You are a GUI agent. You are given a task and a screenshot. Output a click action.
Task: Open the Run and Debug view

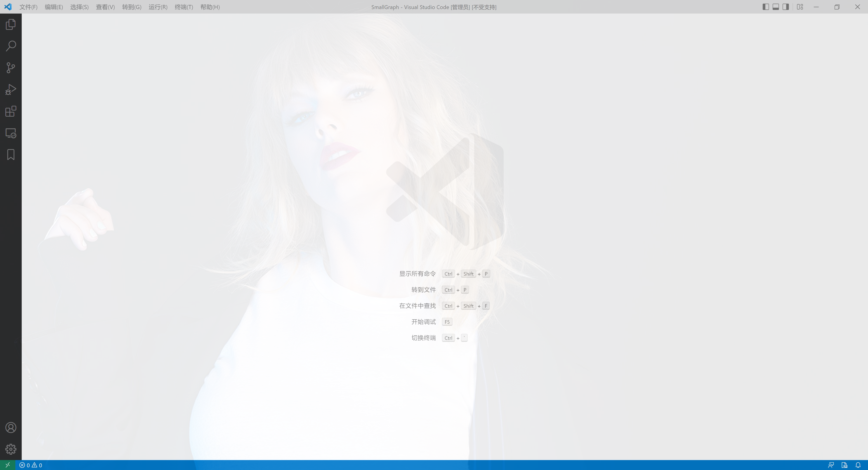[x=11, y=90]
